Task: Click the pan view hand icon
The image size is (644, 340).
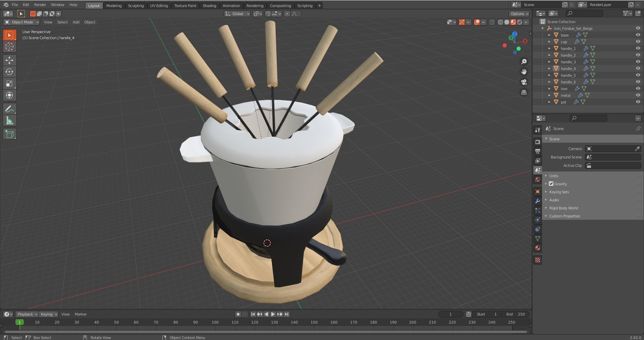Action: click(524, 72)
